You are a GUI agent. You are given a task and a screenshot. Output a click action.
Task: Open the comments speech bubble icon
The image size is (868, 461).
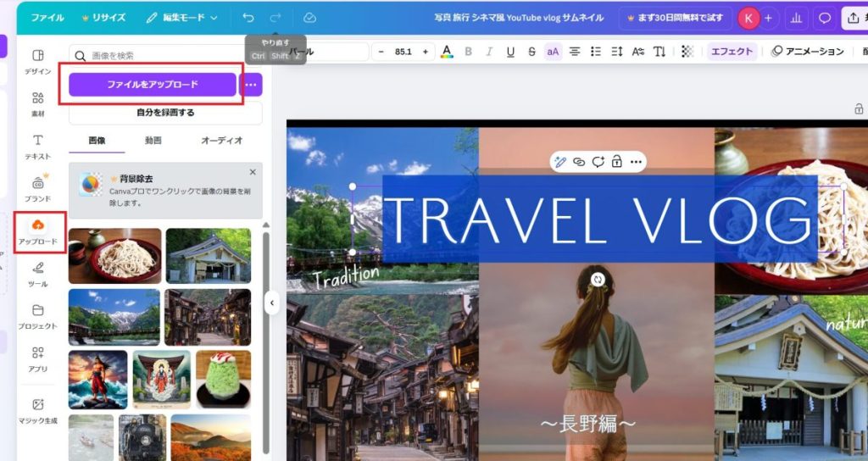pos(823,17)
